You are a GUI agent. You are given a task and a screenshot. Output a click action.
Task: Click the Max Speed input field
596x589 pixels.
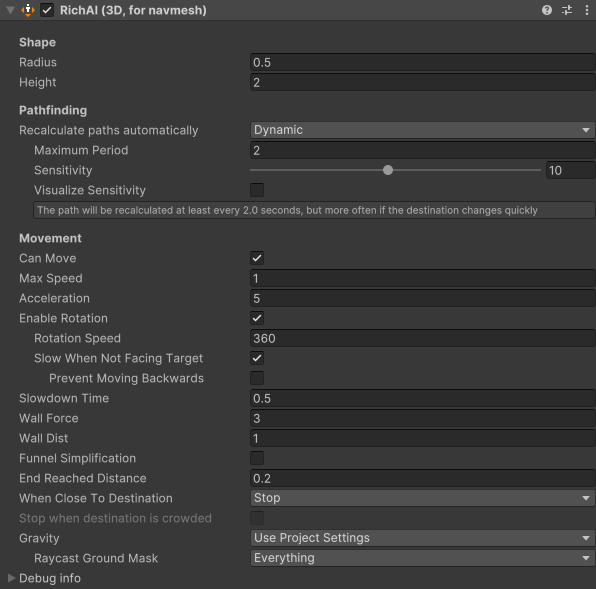point(423,278)
